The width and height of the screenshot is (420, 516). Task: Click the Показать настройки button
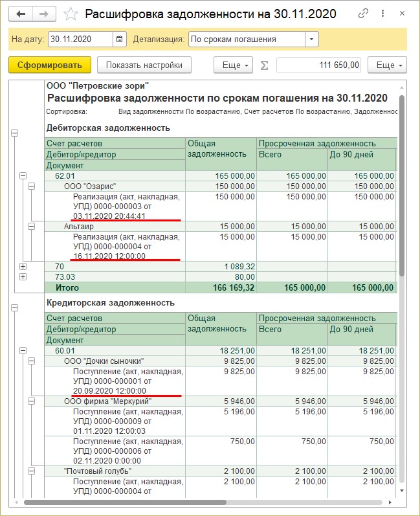click(144, 65)
